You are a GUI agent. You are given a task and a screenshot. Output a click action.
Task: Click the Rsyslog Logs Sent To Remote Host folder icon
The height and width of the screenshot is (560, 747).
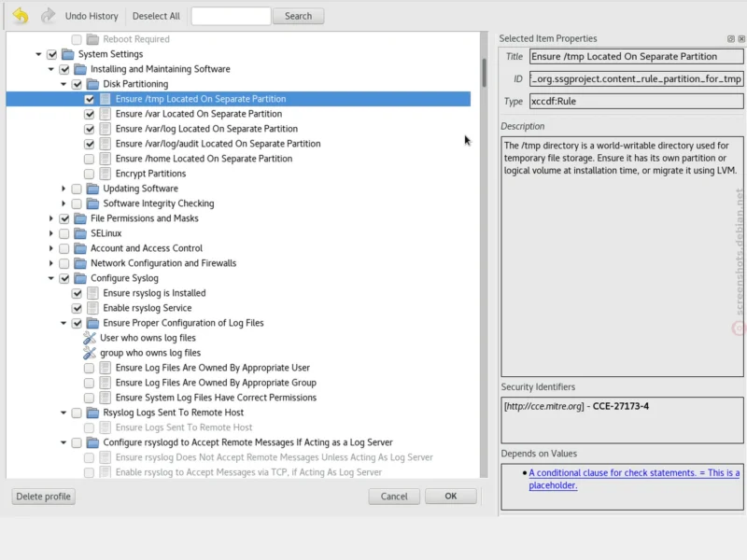click(x=92, y=413)
